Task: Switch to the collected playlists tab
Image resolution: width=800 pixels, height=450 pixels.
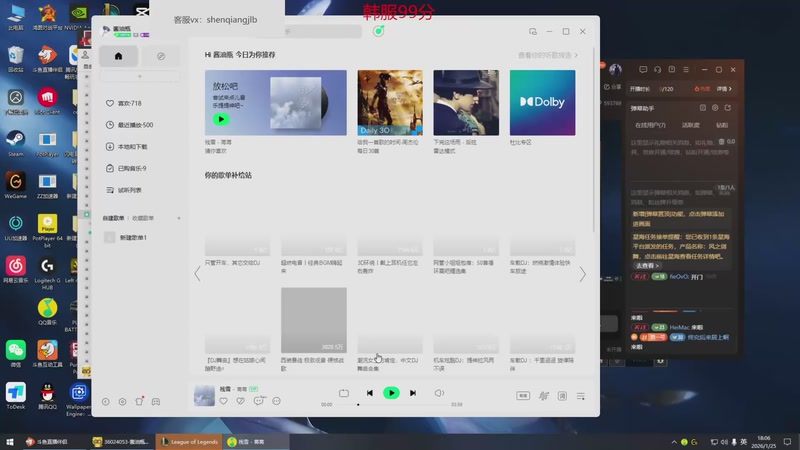Action: (143, 218)
